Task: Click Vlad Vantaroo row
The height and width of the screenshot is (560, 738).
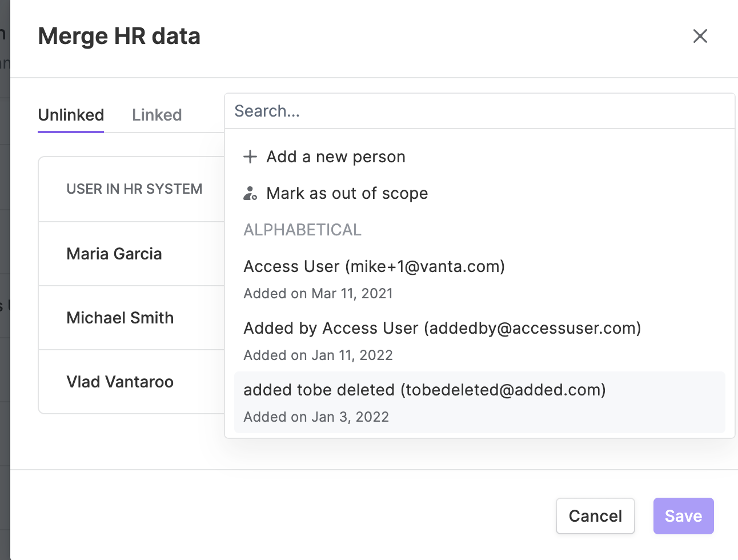Action: click(x=131, y=382)
